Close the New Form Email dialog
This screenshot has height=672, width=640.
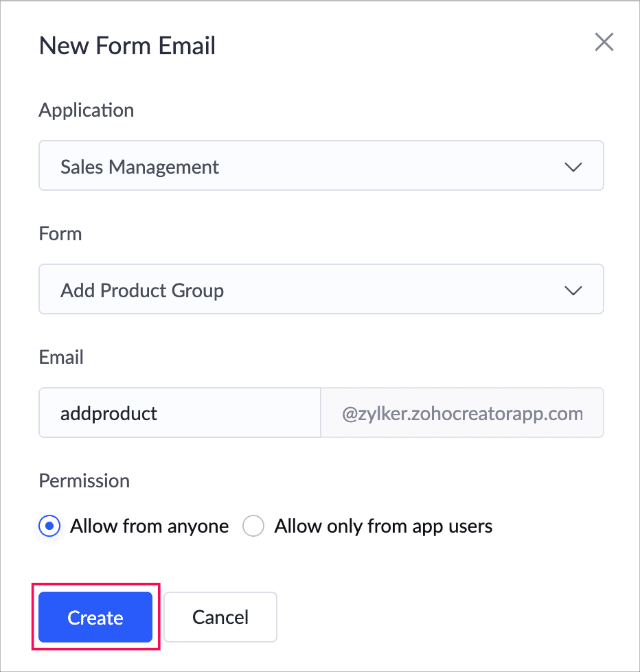click(604, 43)
